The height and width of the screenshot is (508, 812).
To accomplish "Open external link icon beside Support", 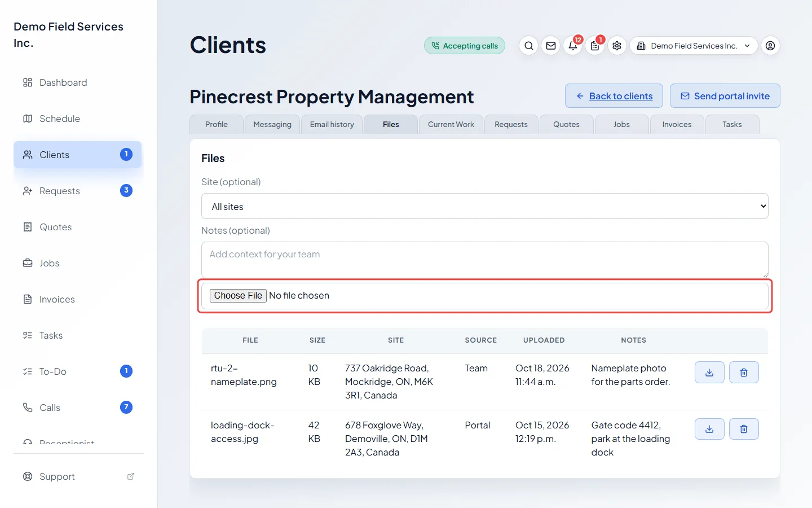I will tap(131, 476).
